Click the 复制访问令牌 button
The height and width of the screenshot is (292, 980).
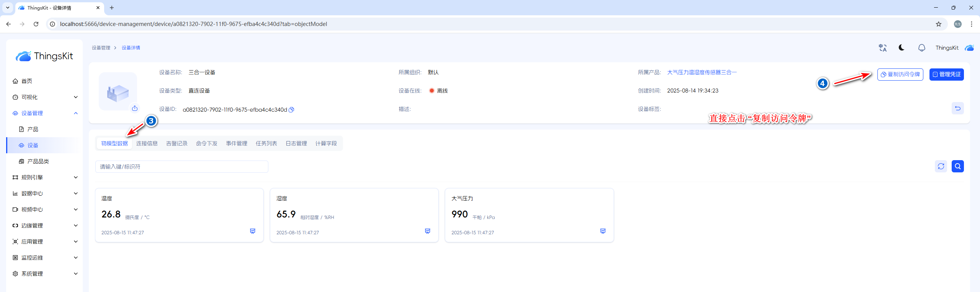[900, 75]
